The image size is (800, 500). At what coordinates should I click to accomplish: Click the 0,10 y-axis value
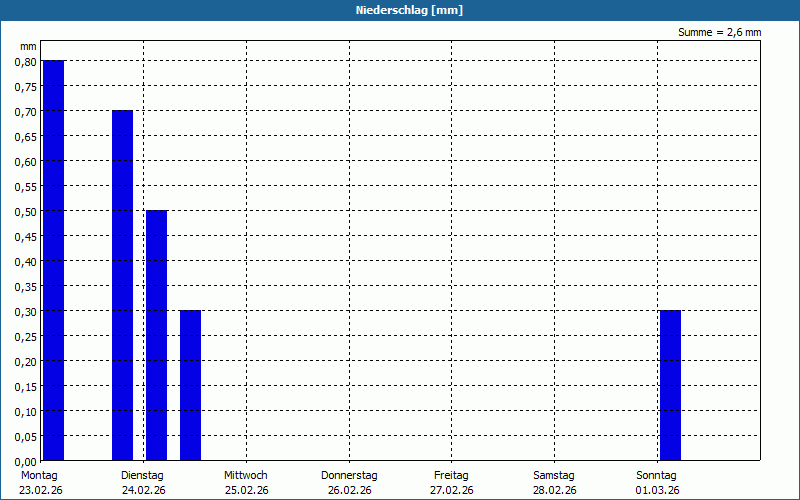(x=26, y=412)
